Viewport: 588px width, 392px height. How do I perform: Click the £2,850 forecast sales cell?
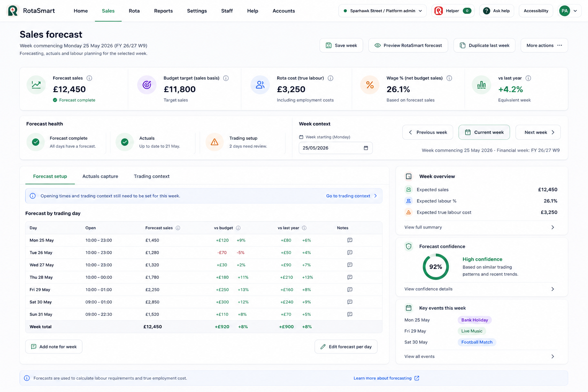[x=152, y=302]
